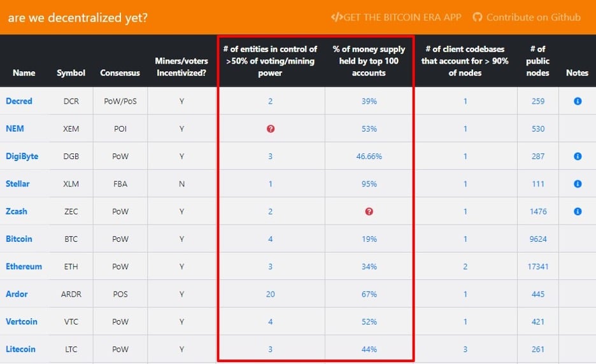Click the Notes column header
This screenshot has height=364, width=596.
(x=578, y=73)
